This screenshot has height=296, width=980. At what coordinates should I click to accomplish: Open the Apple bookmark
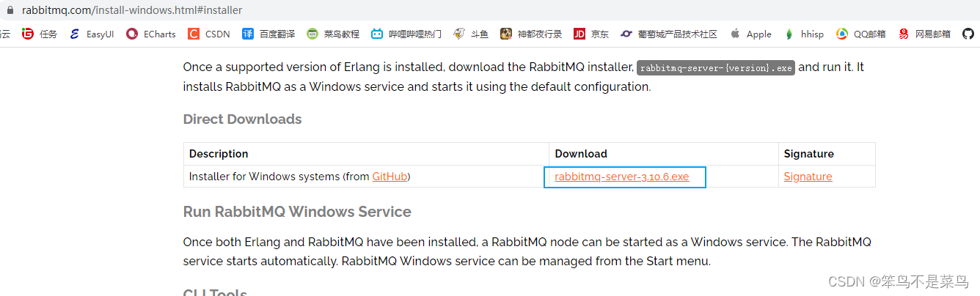pyautogui.click(x=750, y=34)
